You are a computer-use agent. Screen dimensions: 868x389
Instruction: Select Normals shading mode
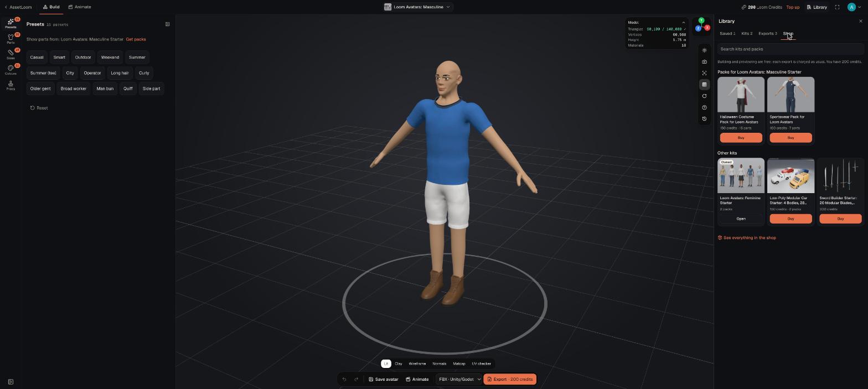coord(440,364)
